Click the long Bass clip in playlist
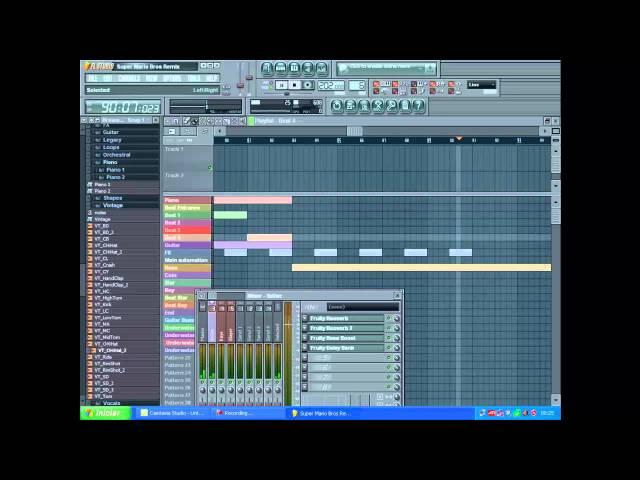This screenshot has height=480, width=640. 421,268
